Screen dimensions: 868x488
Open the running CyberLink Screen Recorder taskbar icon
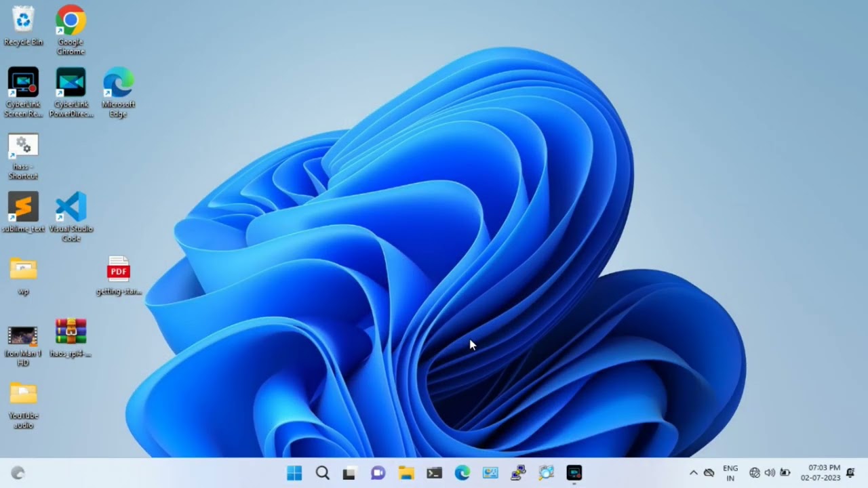coord(574,473)
